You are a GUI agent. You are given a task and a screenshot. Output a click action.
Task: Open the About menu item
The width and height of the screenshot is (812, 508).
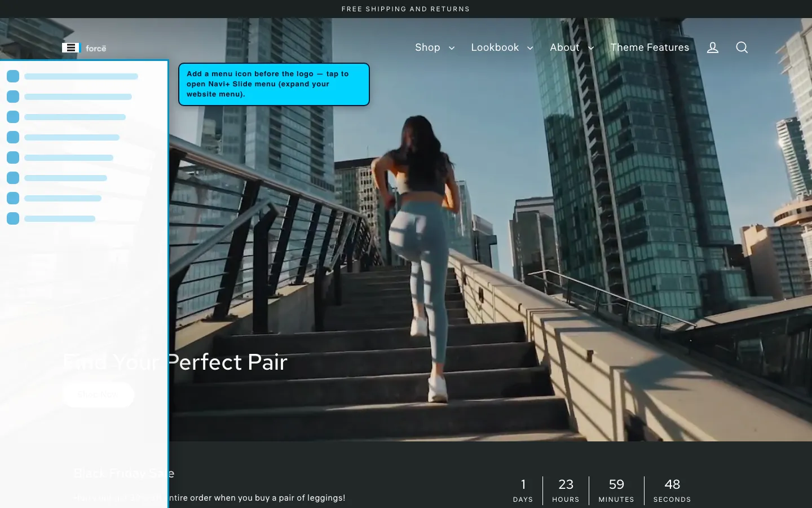[x=564, y=47]
